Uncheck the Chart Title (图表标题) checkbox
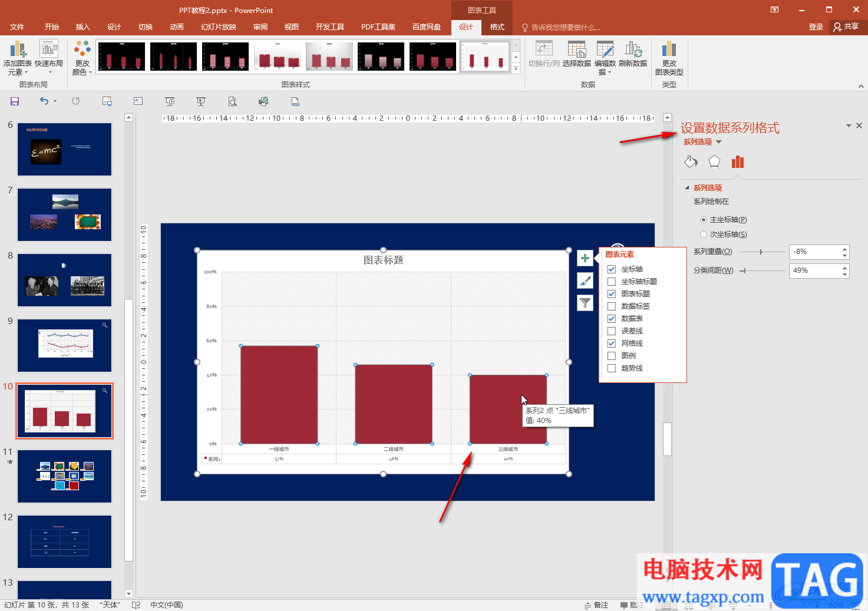Screen dimensions: 868x611 click(612, 294)
